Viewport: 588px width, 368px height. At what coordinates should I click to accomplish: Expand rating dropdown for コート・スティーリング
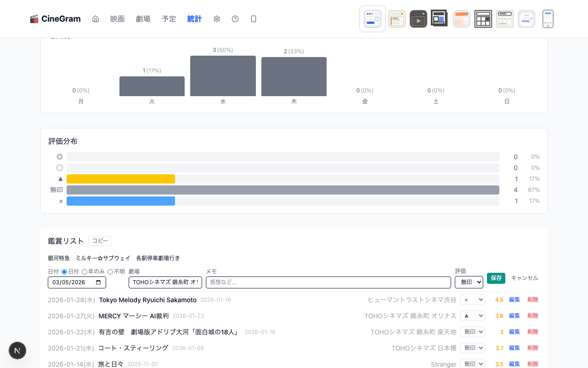pos(472,348)
